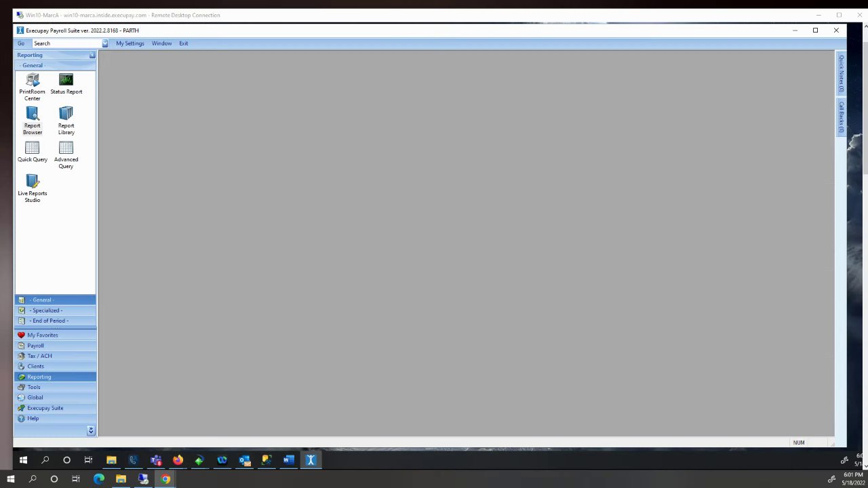Open the PrintRoom Center icon
Viewport: 868px width, 488px height.
click(x=32, y=87)
